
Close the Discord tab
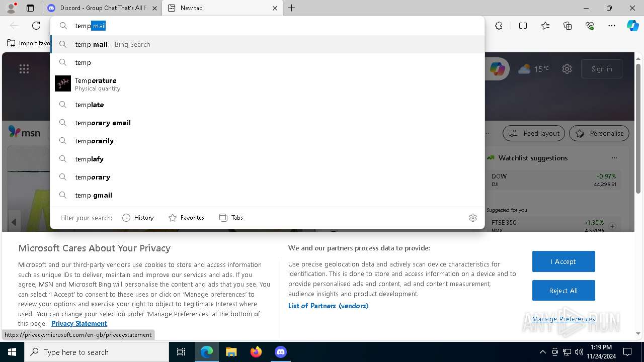click(154, 8)
